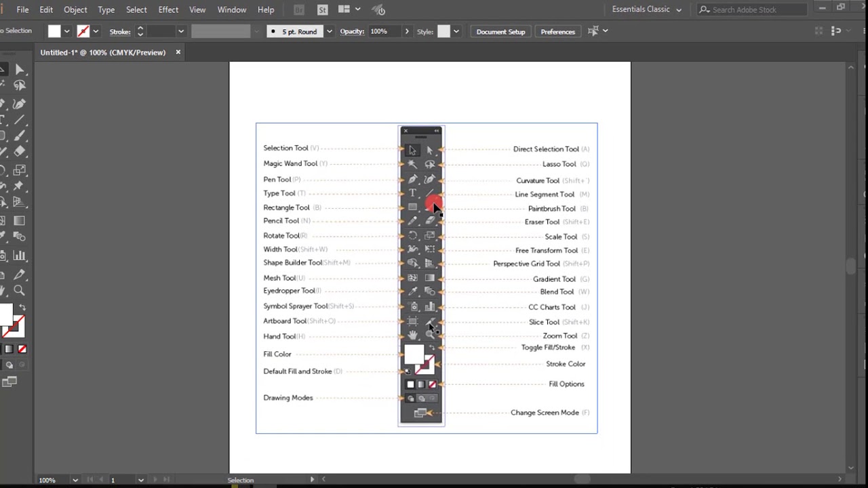Switch to the Untitled-1 document tab

coord(103,52)
